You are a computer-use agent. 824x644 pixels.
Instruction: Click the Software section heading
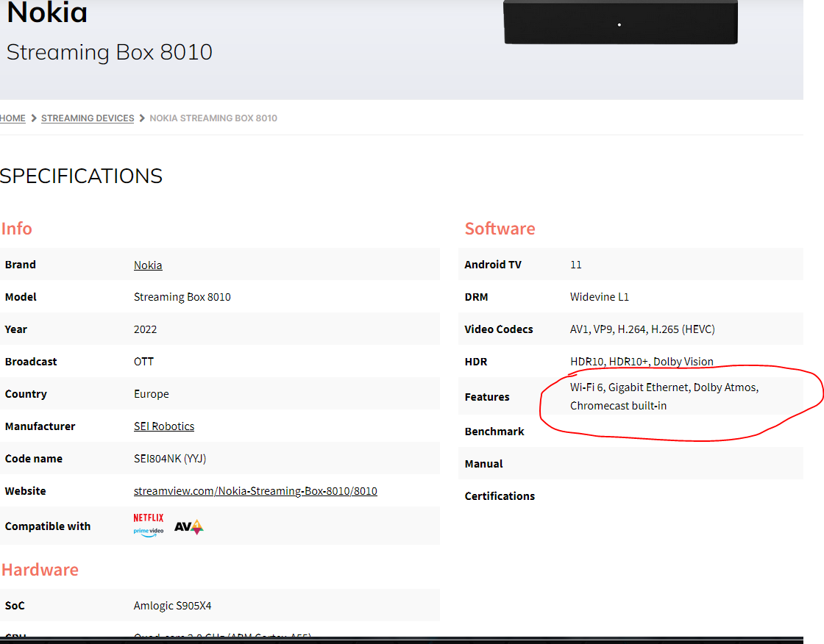(500, 229)
